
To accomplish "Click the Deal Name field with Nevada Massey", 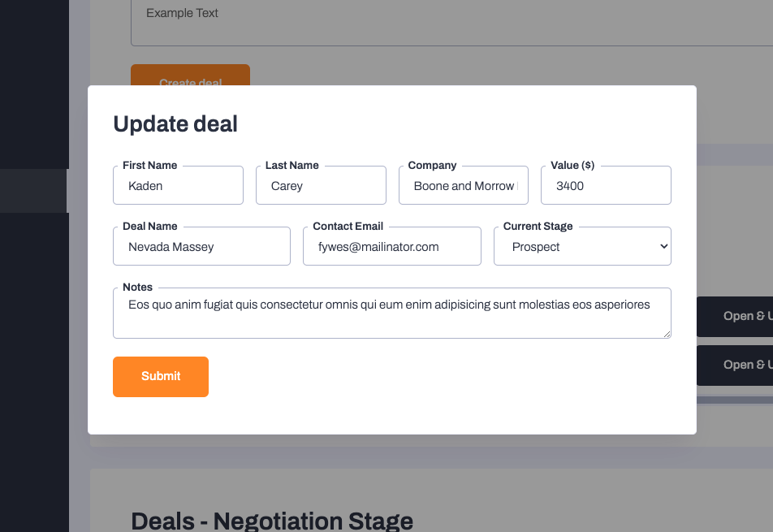I will (x=201, y=247).
